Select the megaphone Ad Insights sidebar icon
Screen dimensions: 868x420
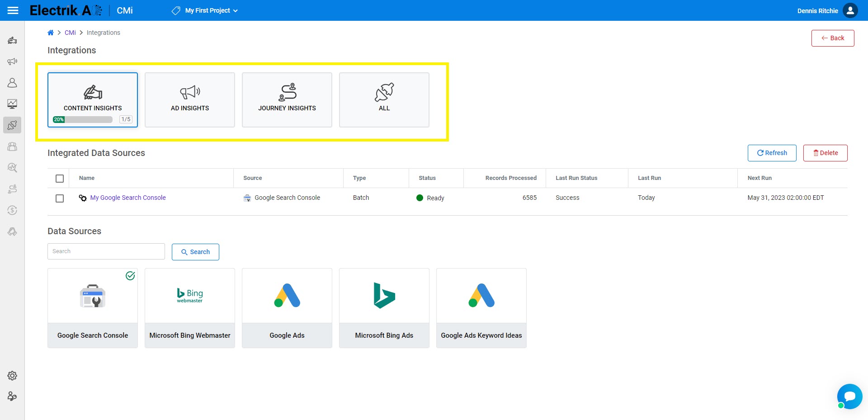click(x=12, y=61)
